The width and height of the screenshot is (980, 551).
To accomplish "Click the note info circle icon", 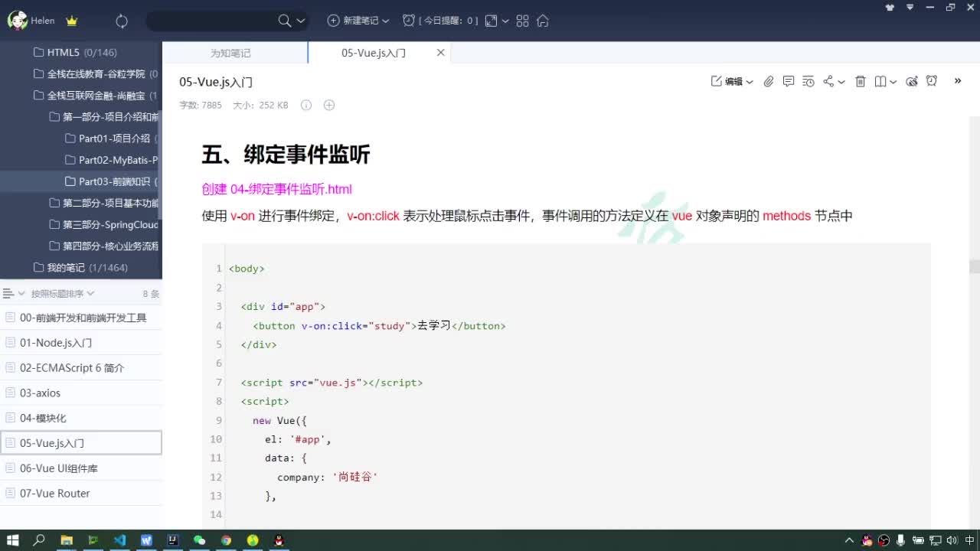I will click(306, 106).
